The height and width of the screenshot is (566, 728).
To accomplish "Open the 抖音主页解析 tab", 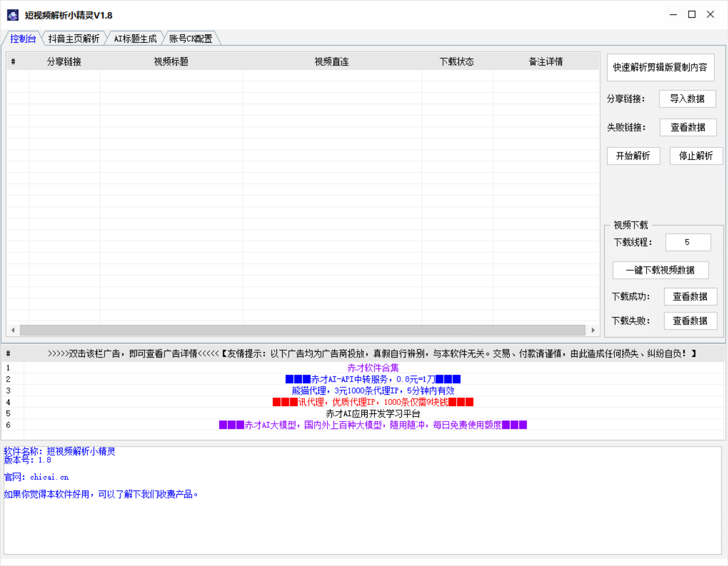I will pyautogui.click(x=74, y=39).
